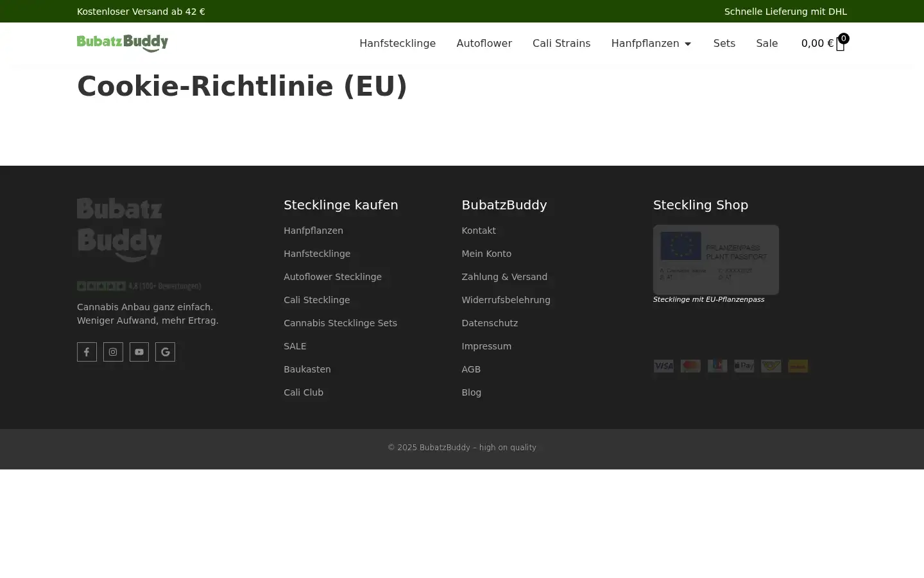
Task: Open the Kontakt footer link
Action: click(479, 231)
